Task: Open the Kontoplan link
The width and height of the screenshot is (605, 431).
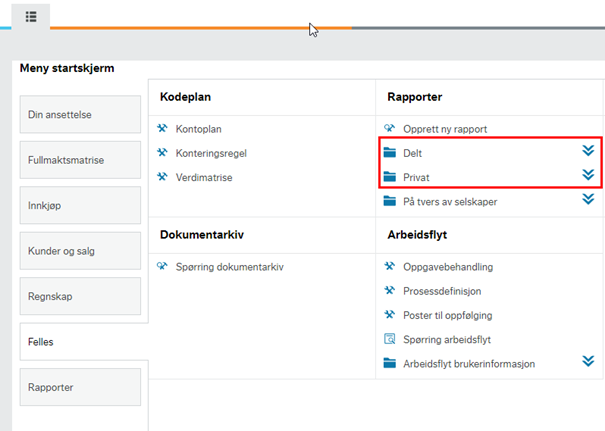Action: pyautogui.click(x=198, y=129)
